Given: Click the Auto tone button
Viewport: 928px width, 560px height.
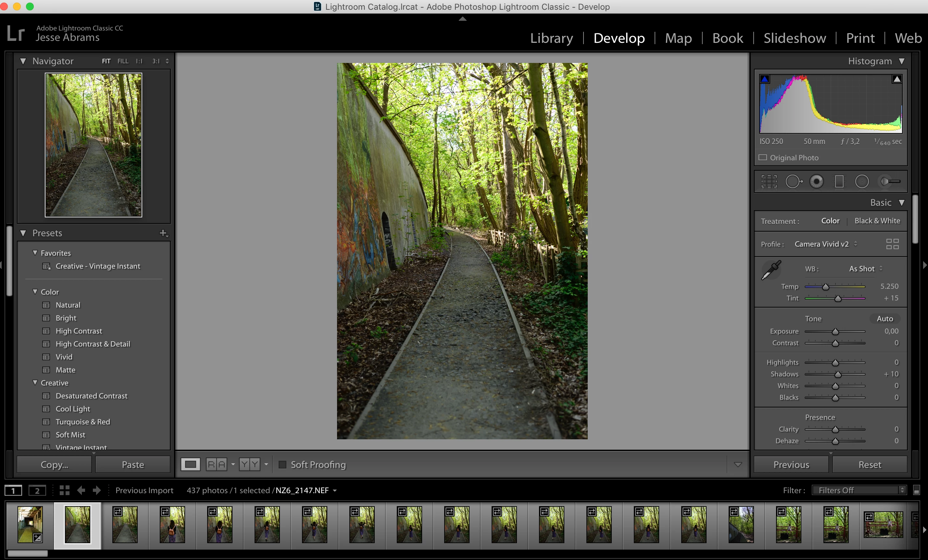Looking at the screenshot, I should click(x=884, y=319).
